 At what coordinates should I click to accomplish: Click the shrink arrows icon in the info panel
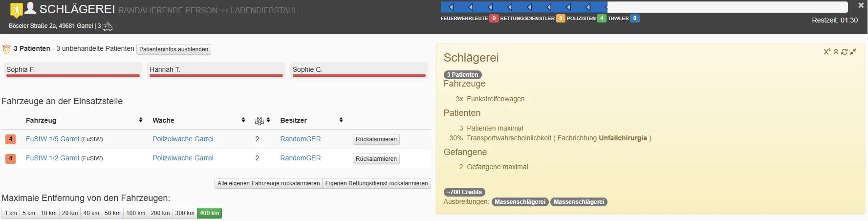click(x=853, y=52)
